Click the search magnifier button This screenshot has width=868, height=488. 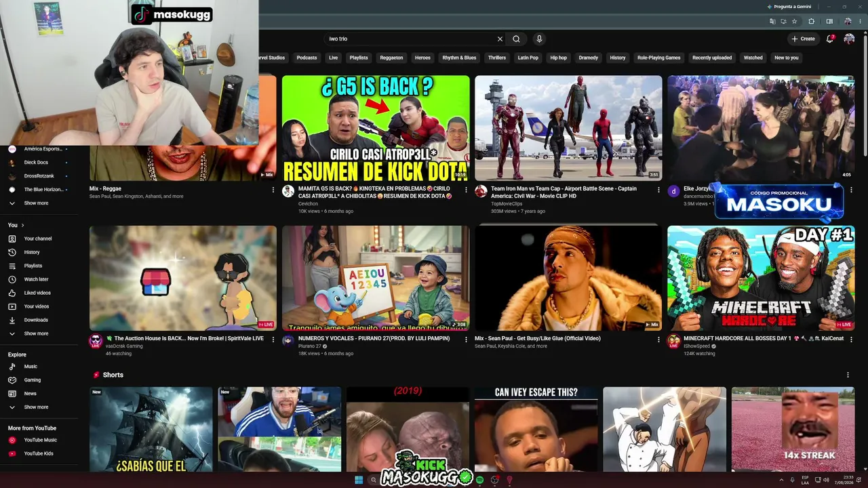tap(516, 39)
